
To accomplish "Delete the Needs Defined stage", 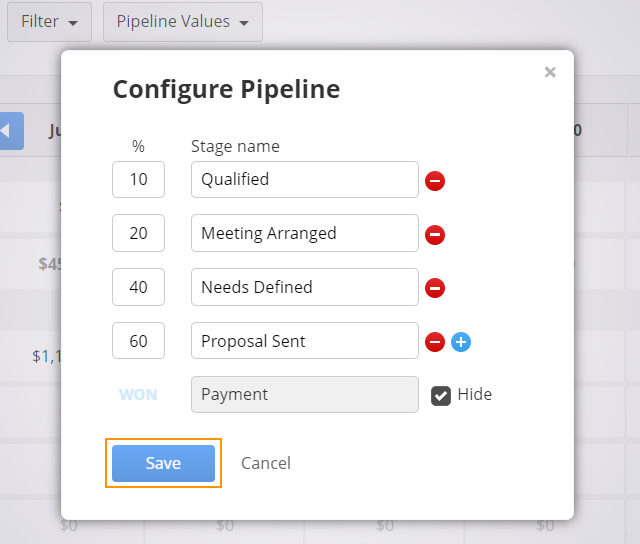I will point(435,288).
